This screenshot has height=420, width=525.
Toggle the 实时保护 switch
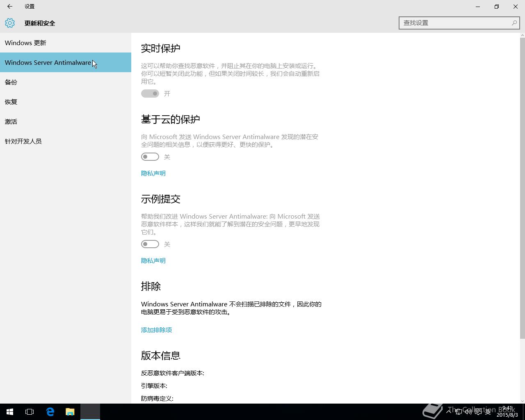point(150,94)
